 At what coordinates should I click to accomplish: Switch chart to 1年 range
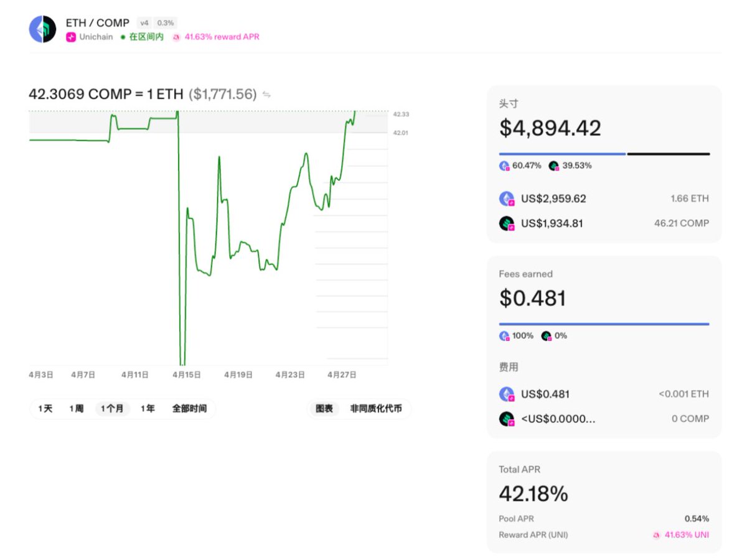(x=148, y=409)
